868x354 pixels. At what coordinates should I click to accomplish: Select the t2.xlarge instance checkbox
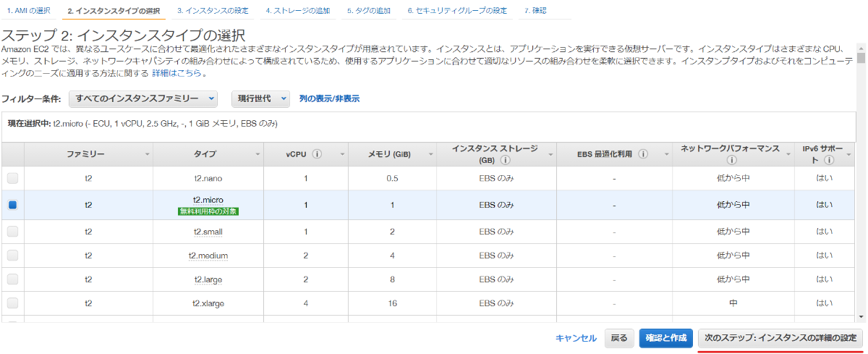[12, 303]
